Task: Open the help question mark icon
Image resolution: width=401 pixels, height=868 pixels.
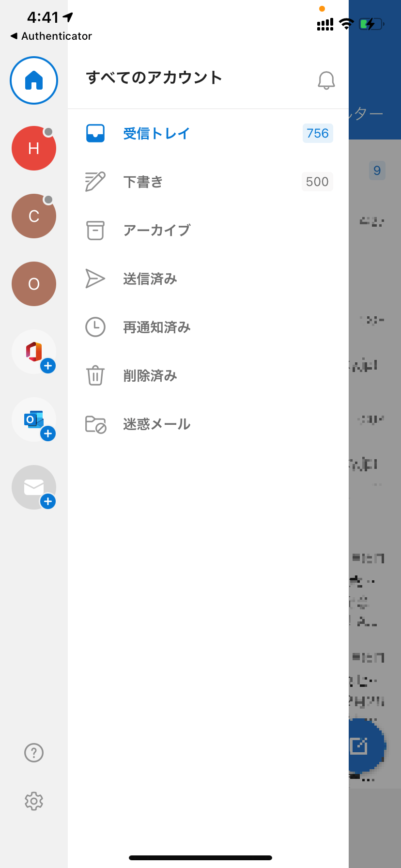Action: [34, 753]
